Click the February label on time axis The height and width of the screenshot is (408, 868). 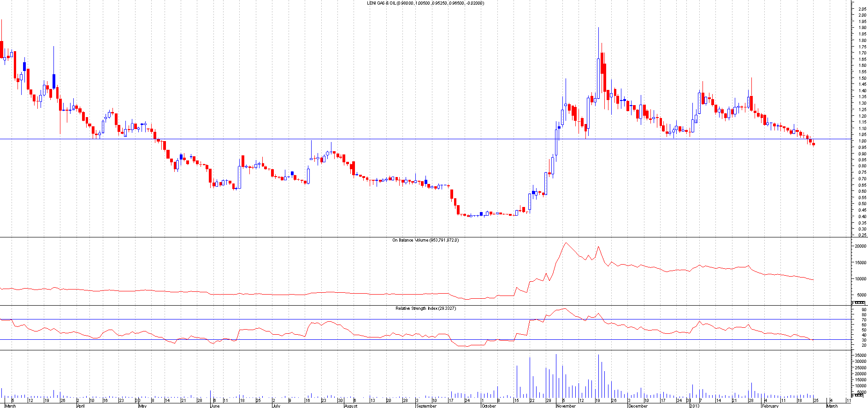point(770,406)
